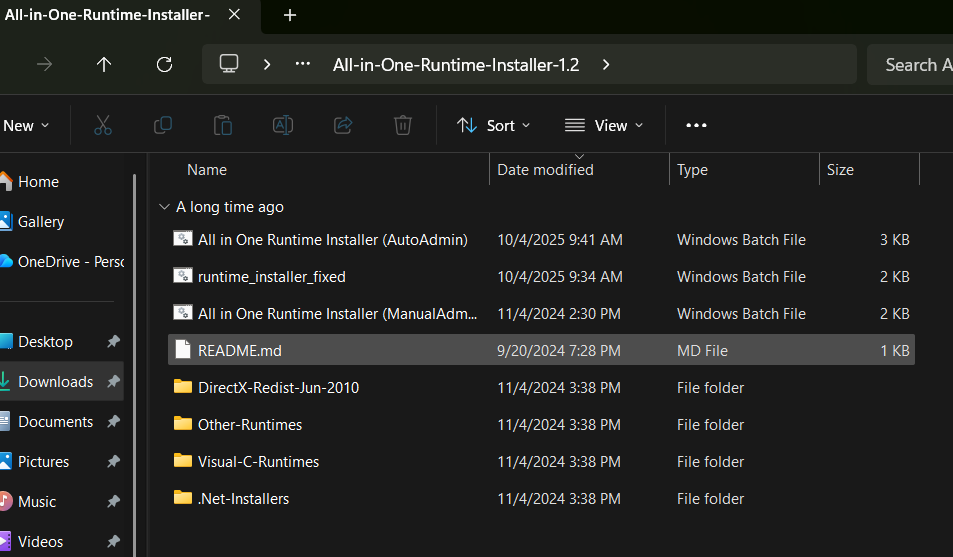Click the Copy icon in toolbar
This screenshot has width=953, height=557.
[163, 125]
